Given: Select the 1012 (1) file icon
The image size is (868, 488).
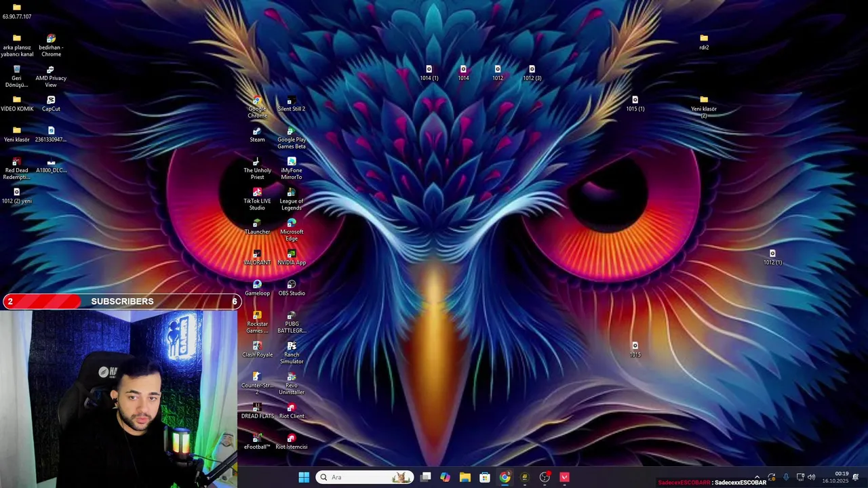Looking at the screenshot, I should click(x=772, y=258).
